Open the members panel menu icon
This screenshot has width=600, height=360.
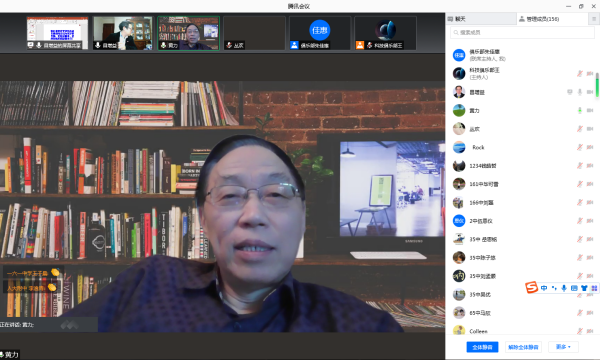pos(594,19)
